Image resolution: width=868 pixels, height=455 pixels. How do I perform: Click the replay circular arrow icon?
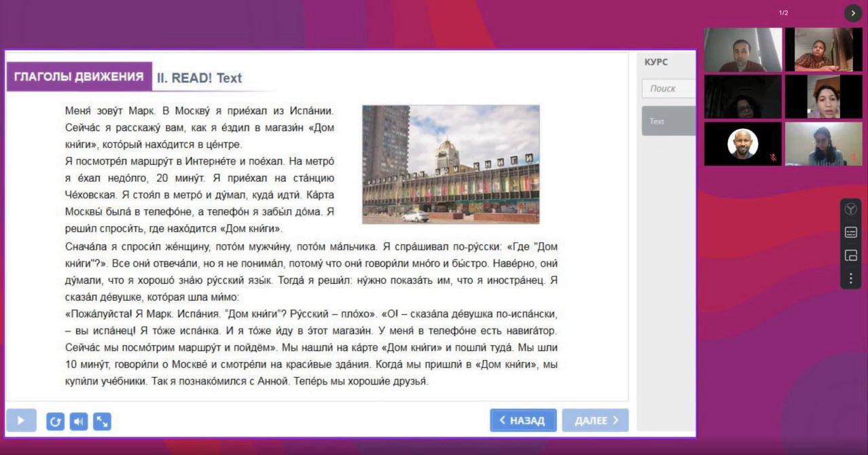[55, 422]
